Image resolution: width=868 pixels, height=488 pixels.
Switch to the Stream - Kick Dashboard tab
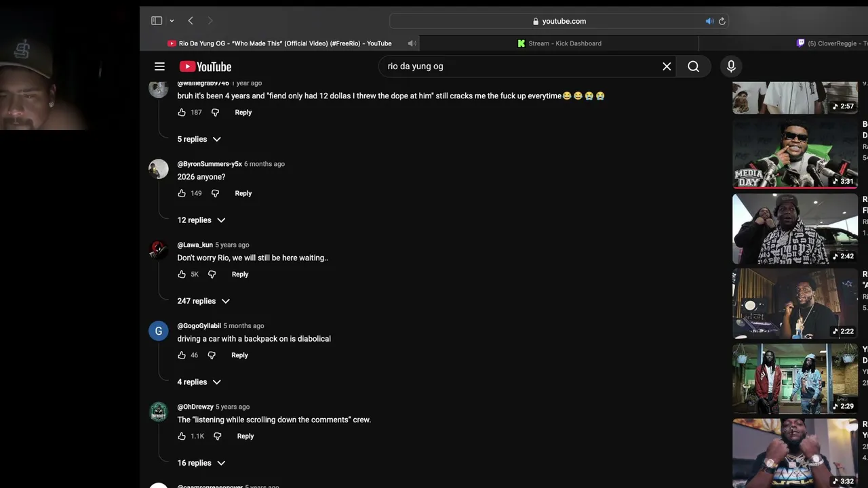point(559,43)
